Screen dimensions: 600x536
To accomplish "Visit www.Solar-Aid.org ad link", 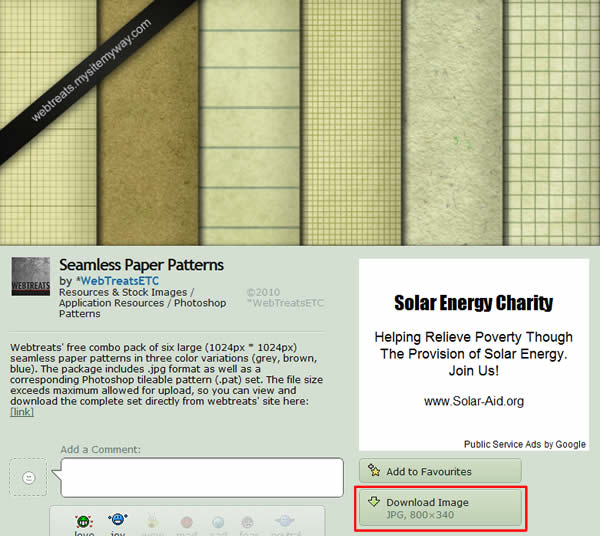I will pyautogui.click(x=474, y=401).
